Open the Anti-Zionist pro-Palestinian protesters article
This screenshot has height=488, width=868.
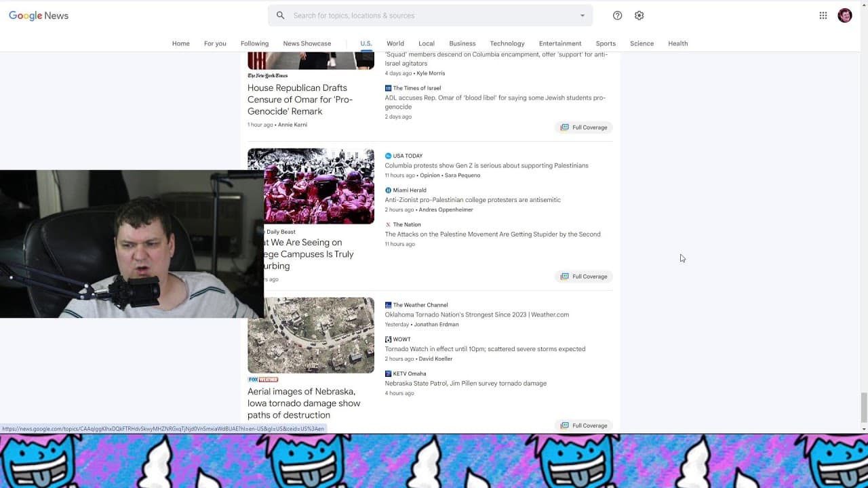tap(473, 200)
